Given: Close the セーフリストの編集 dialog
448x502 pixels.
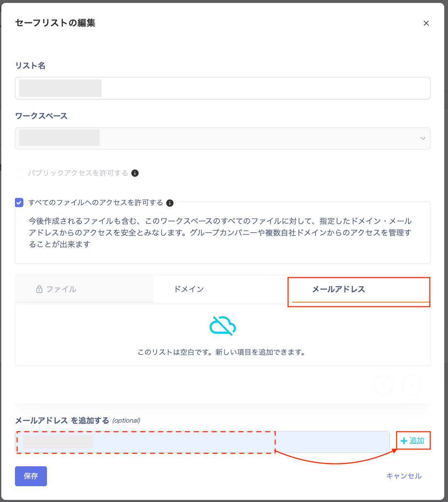Looking at the screenshot, I should pos(426,23).
